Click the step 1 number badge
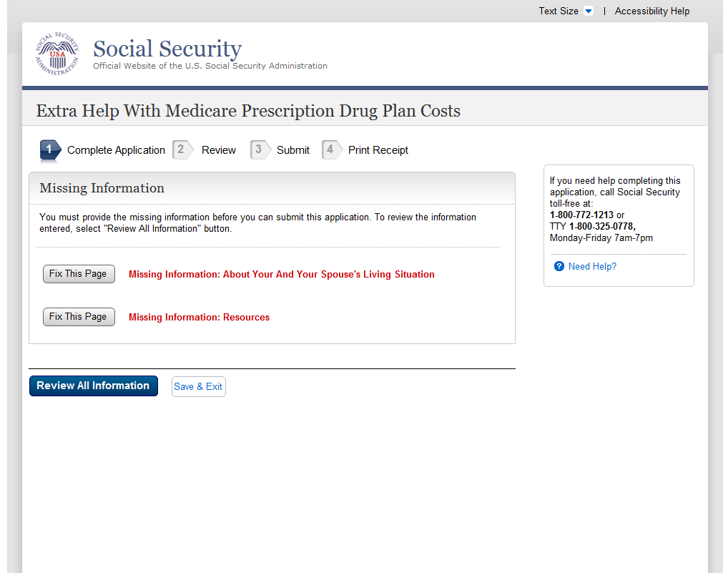 coord(50,150)
